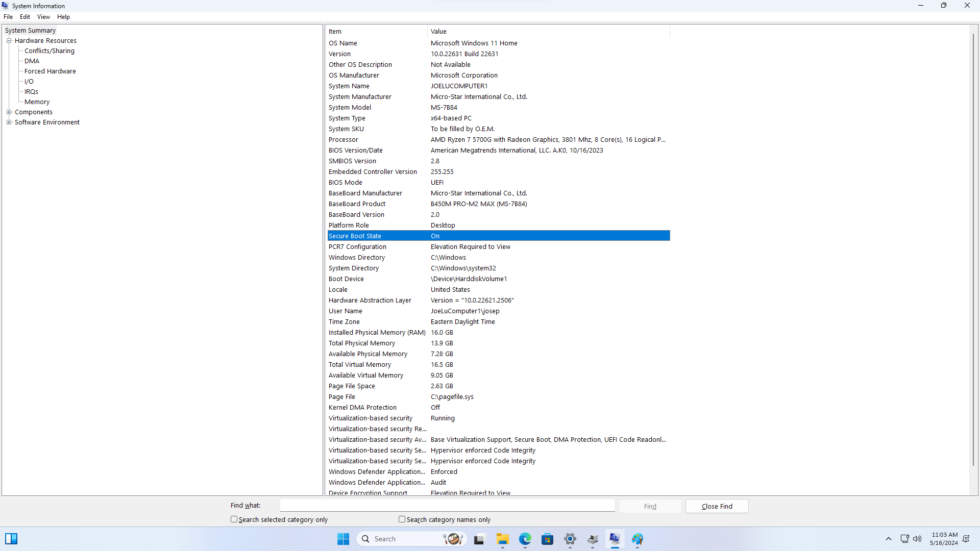Click the volume speaker tray icon
Image resolution: width=980 pixels, height=551 pixels.
click(917, 539)
